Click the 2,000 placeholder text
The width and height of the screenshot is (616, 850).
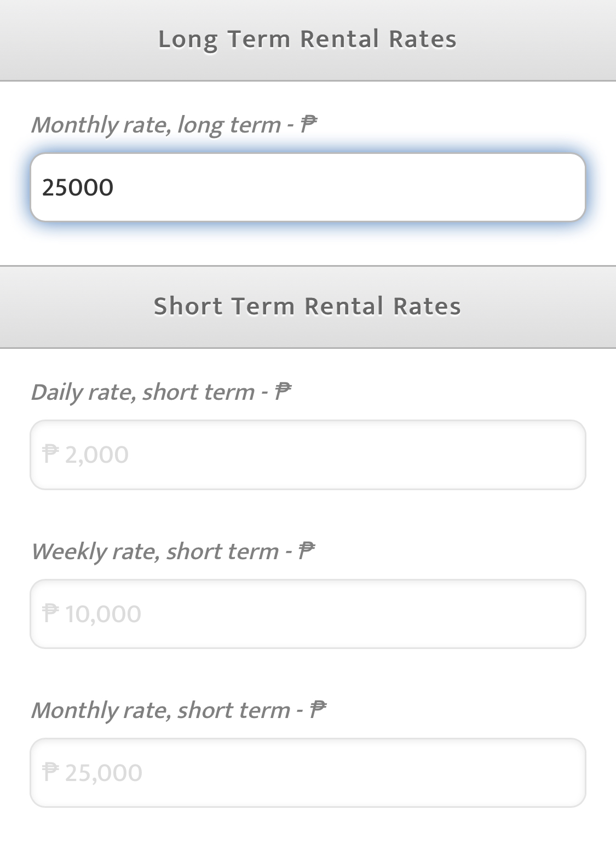pyautogui.click(x=97, y=455)
